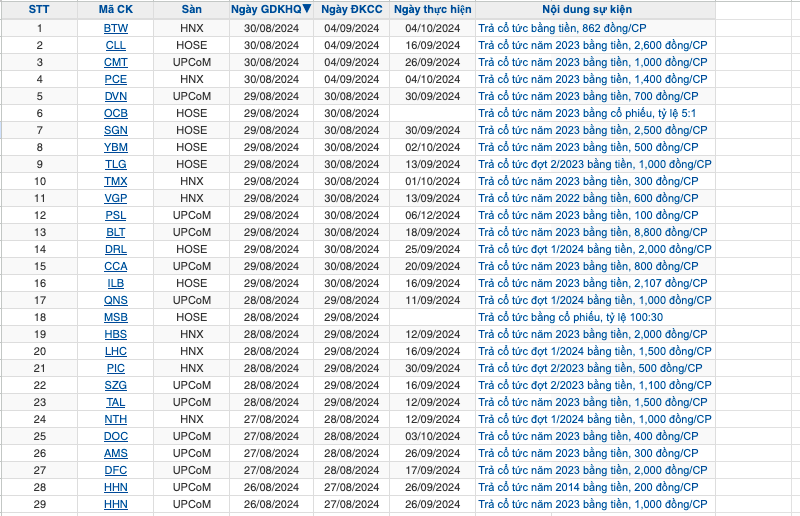Open the DOC stock code link

(x=116, y=436)
